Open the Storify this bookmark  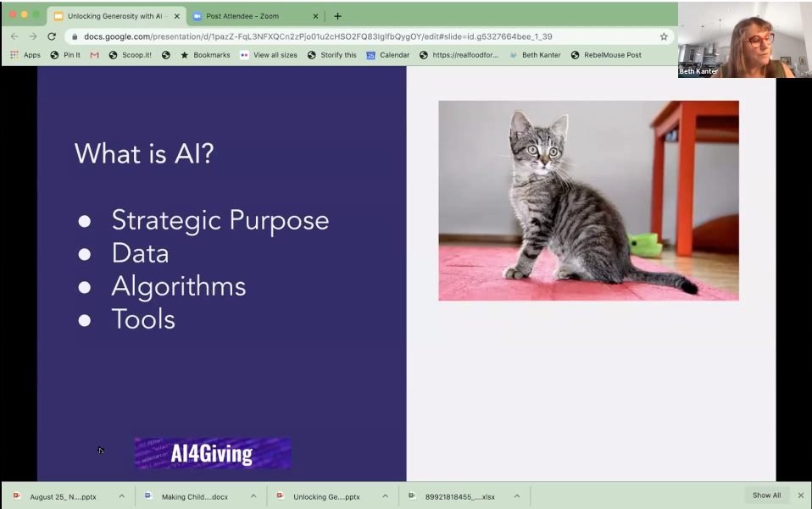tap(332, 55)
